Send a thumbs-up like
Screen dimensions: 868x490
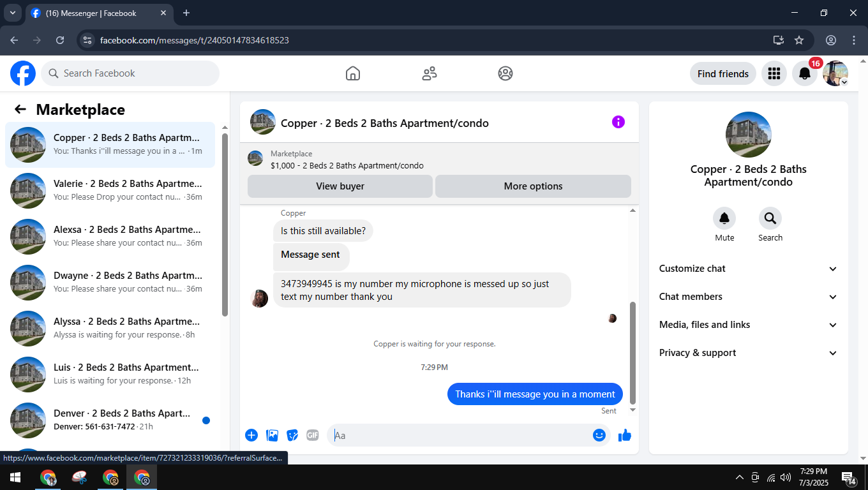(625, 435)
